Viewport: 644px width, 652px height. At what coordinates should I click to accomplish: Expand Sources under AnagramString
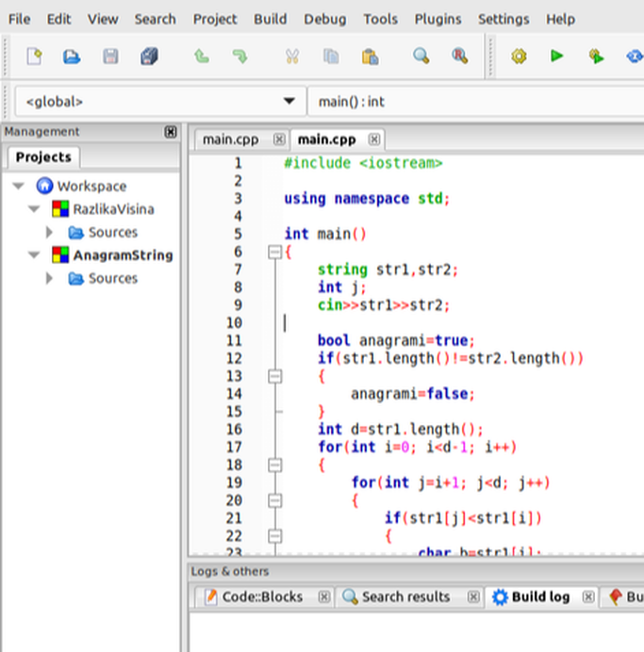(49, 278)
